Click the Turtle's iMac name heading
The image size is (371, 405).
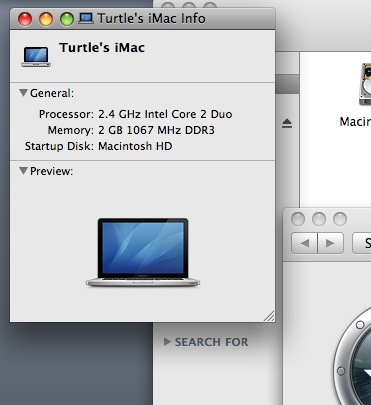tap(102, 47)
